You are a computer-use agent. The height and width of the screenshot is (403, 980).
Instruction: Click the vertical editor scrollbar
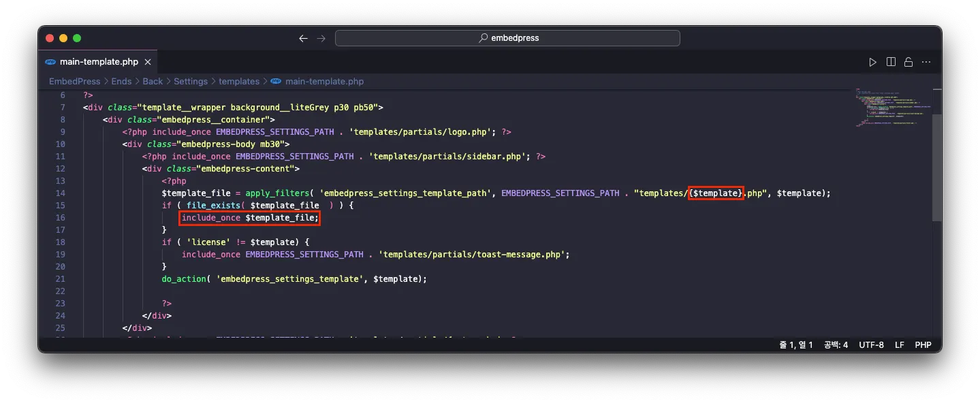click(937, 167)
